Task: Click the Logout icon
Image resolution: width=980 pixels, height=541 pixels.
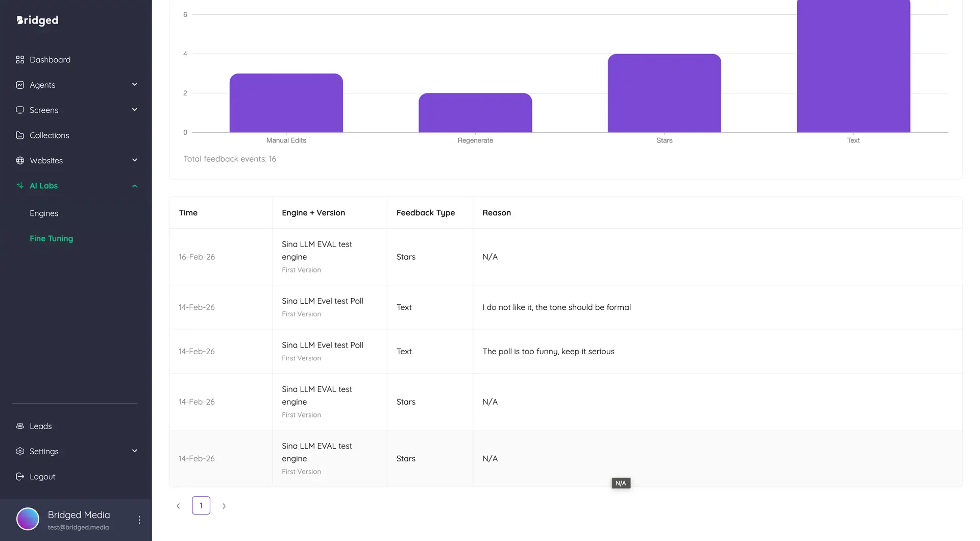Action: [x=20, y=476]
